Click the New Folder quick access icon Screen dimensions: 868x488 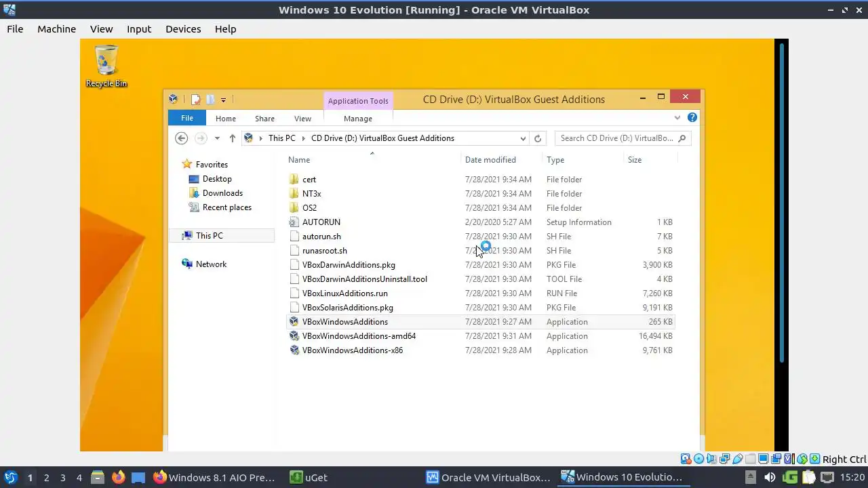(210, 100)
